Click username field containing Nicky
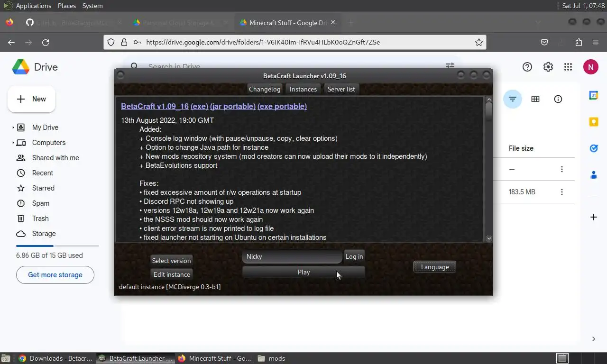The width and height of the screenshot is (607, 364). (292, 256)
